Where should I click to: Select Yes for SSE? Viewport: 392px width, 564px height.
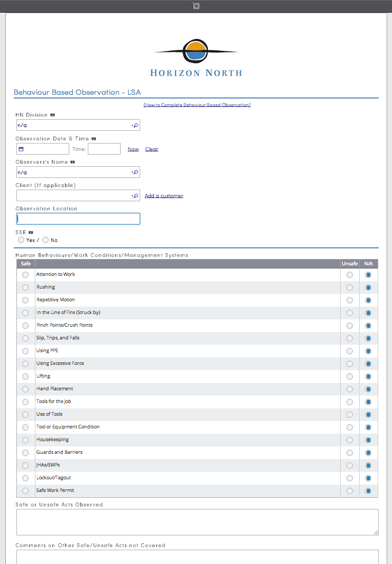pos(21,240)
